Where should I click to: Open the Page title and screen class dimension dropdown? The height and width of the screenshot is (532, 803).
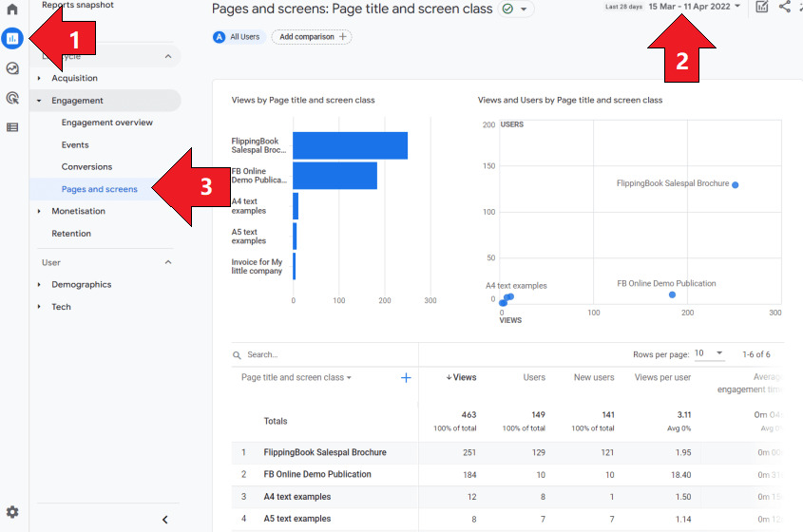(296, 377)
